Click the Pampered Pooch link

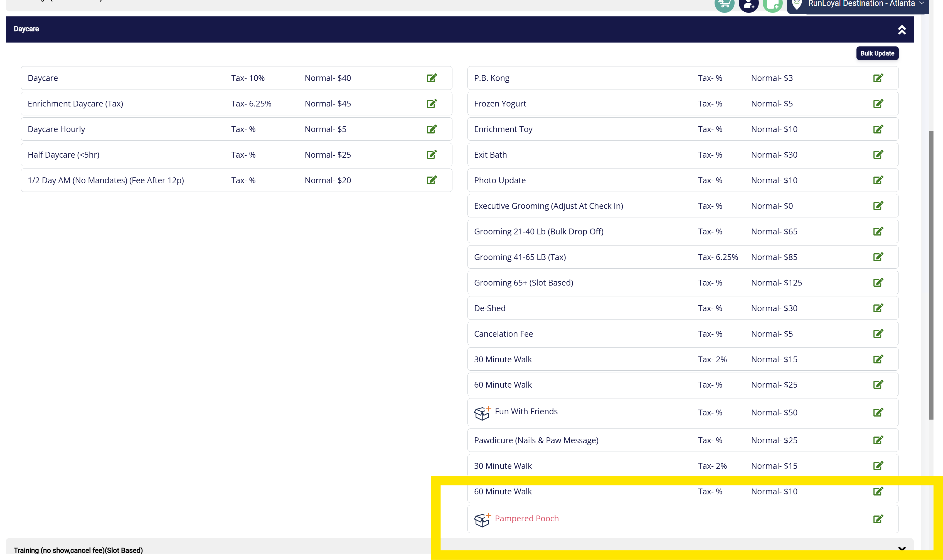[526, 519]
